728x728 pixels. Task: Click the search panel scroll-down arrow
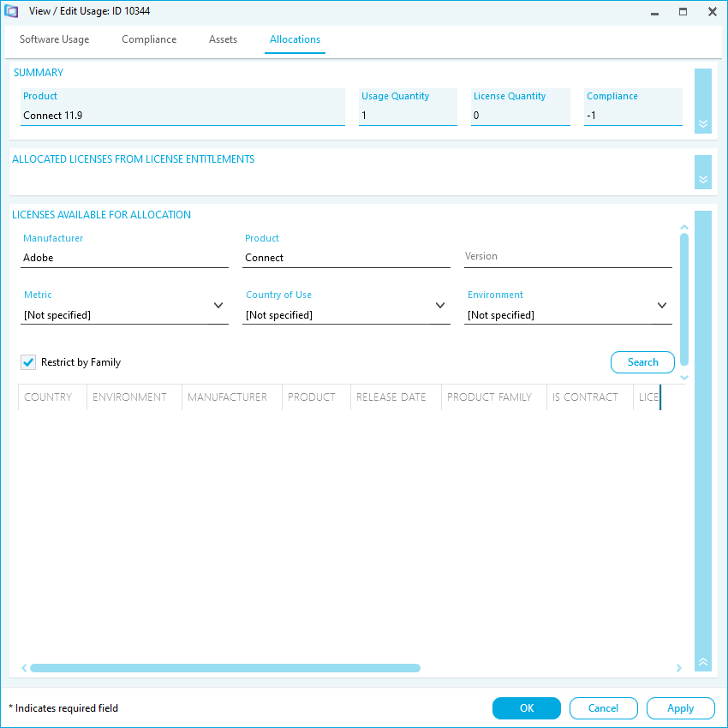[x=683, y=378]
